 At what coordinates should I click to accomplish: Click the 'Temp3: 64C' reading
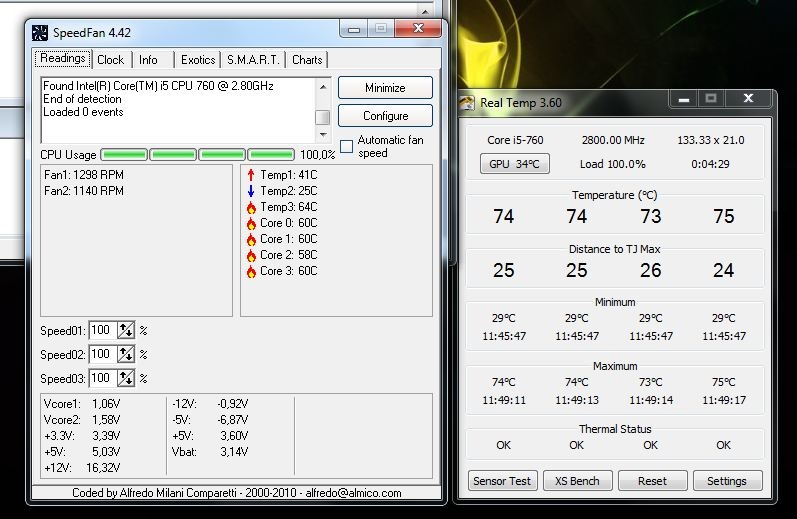(289, 207)
